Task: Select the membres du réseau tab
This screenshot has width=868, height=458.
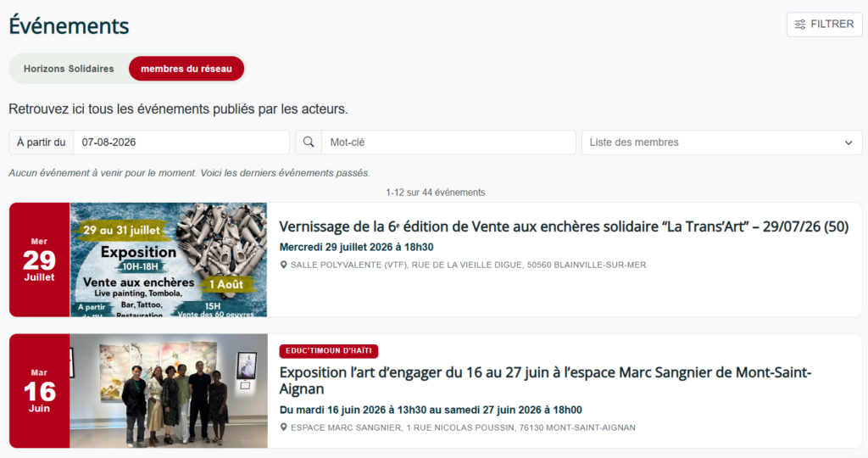Action: tap(186, 69)
